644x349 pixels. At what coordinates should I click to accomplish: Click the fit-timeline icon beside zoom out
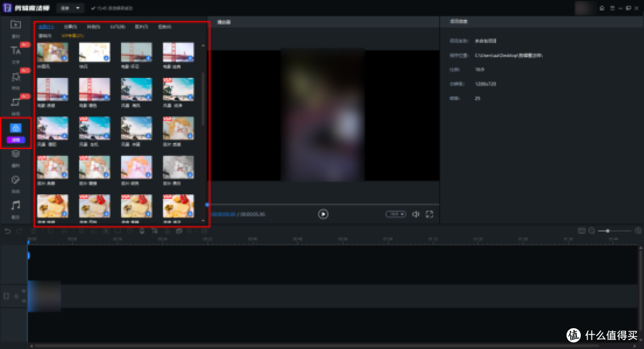(581, 231)
